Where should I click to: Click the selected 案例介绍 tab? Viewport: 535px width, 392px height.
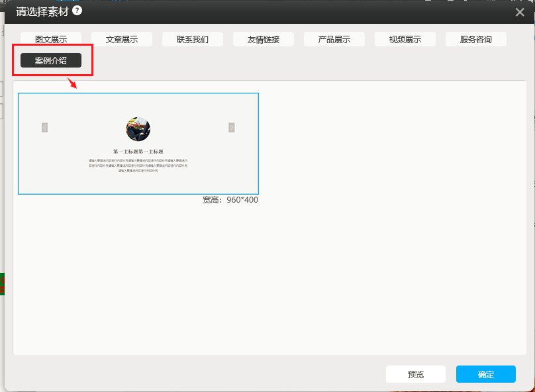click(x=51, y=60)
